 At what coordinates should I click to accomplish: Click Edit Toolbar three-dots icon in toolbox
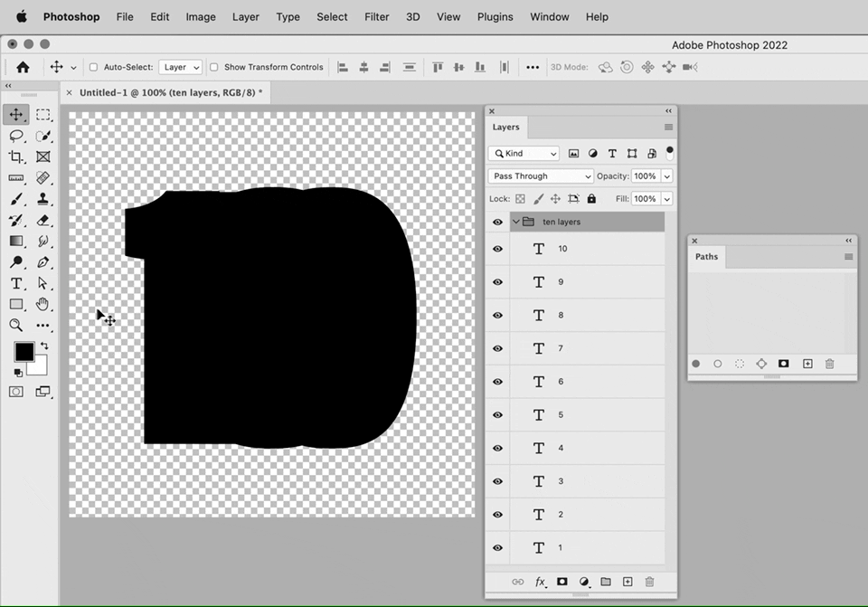42,325
